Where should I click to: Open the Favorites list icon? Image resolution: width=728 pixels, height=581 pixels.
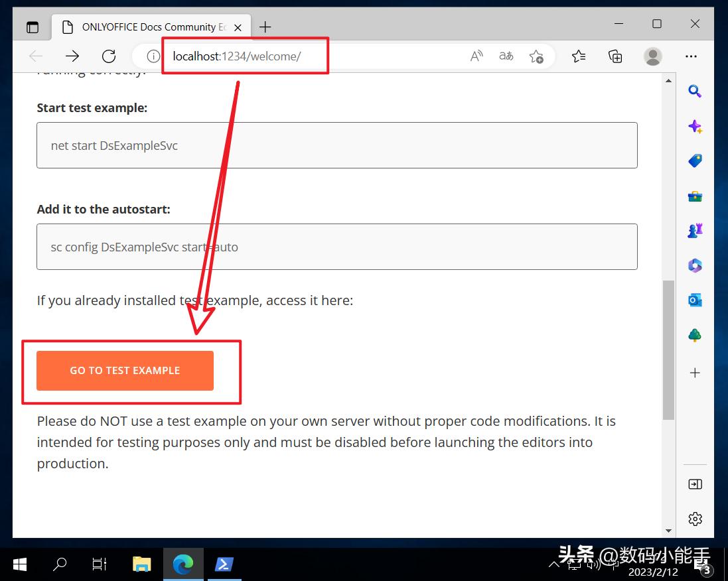point(579,56)
